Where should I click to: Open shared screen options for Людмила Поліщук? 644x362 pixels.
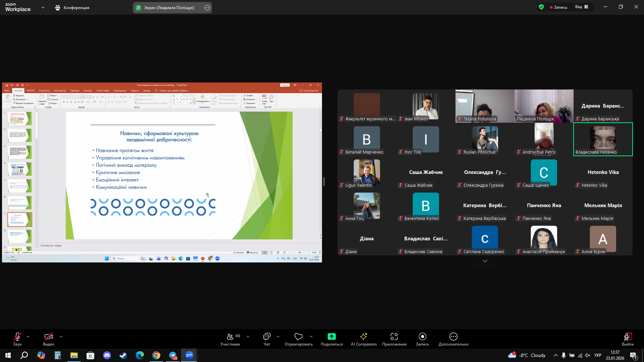pos(207,8)
